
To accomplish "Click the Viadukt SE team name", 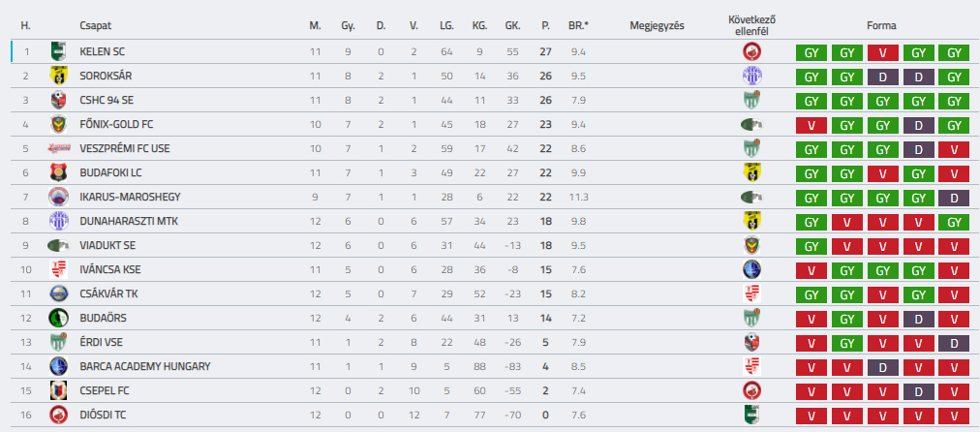I will (108, 245).
